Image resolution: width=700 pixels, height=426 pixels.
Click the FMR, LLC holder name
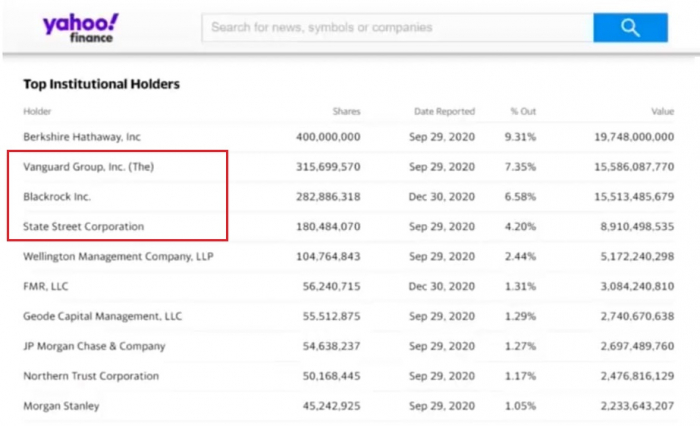click(x=46, y=286)
